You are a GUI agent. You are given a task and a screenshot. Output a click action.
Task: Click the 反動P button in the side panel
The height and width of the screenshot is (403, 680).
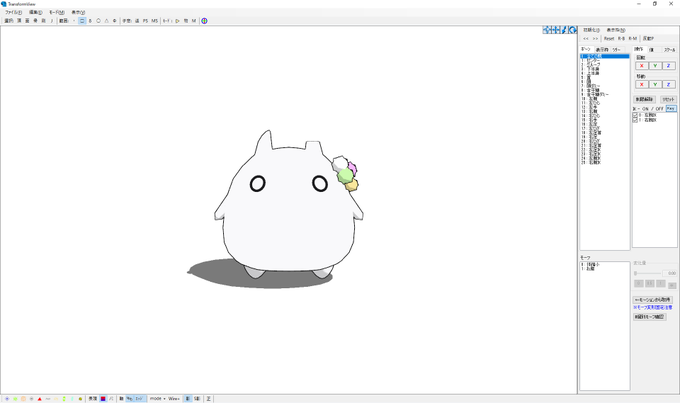[648, 39]
